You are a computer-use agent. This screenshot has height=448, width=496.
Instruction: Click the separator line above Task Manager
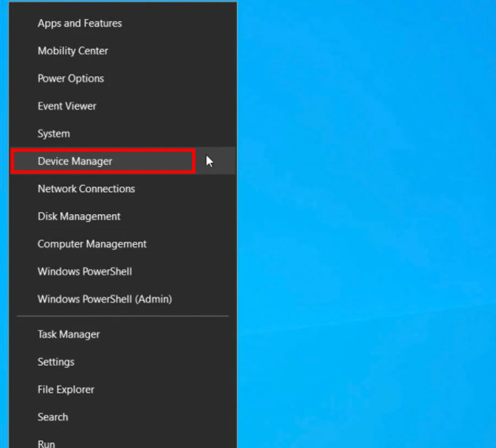pos(122,317)
